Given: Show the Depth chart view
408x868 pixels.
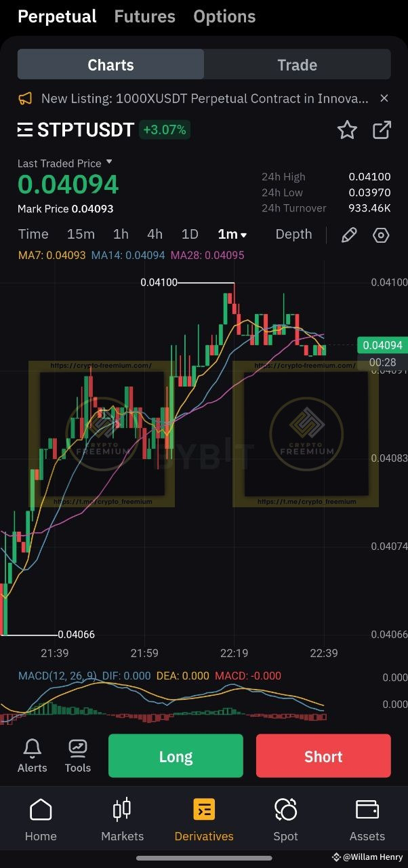Looking at the screenshot, I should (x=293, y=235).
